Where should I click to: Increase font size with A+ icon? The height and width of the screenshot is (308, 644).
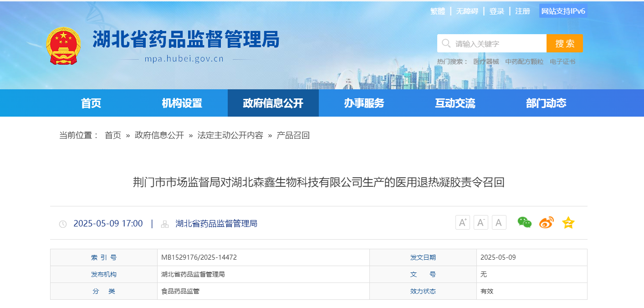click(463, 222)
